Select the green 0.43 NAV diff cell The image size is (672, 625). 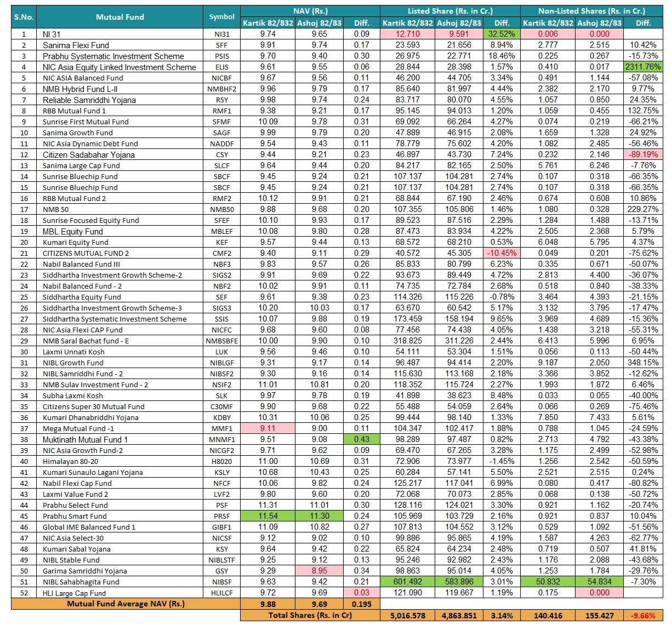click(x=362, y=439)
